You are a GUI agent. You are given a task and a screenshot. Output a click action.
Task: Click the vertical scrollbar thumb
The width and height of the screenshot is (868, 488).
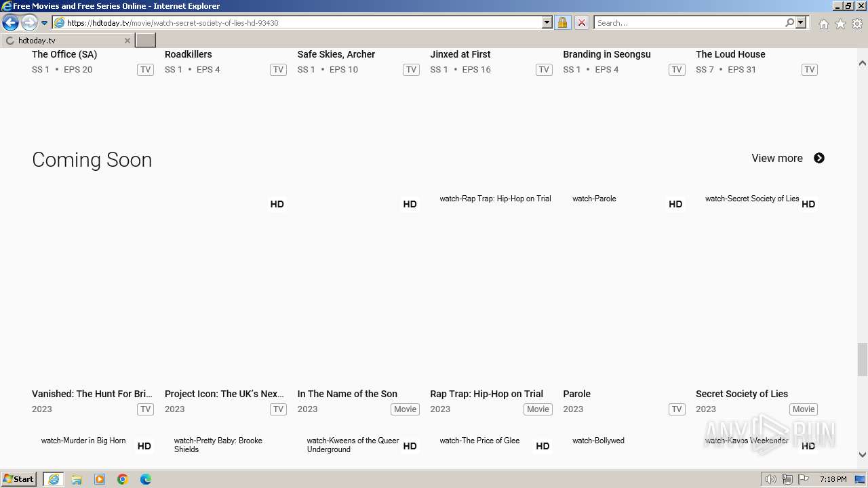862,359
